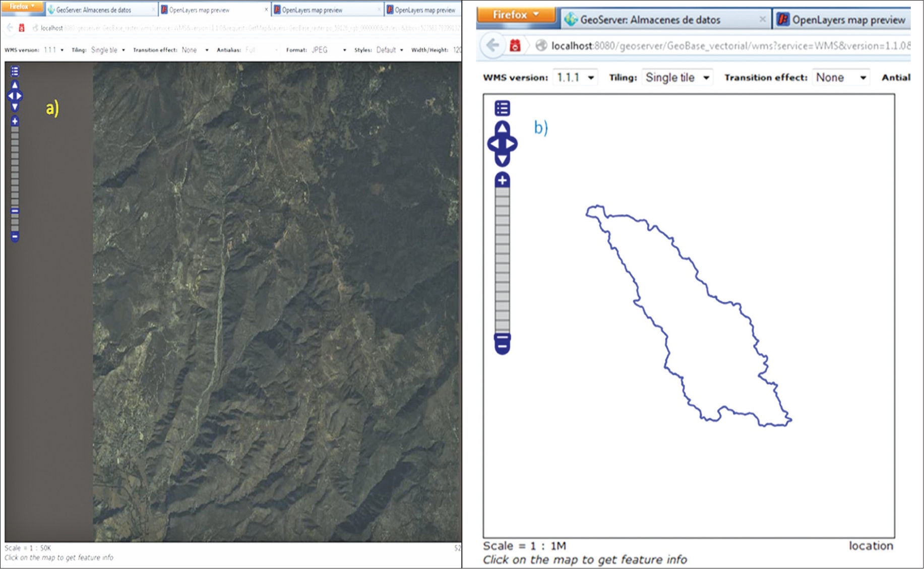924x569 pixels.
Task: Pan the right map up with arrow
Action: [502, 128]
